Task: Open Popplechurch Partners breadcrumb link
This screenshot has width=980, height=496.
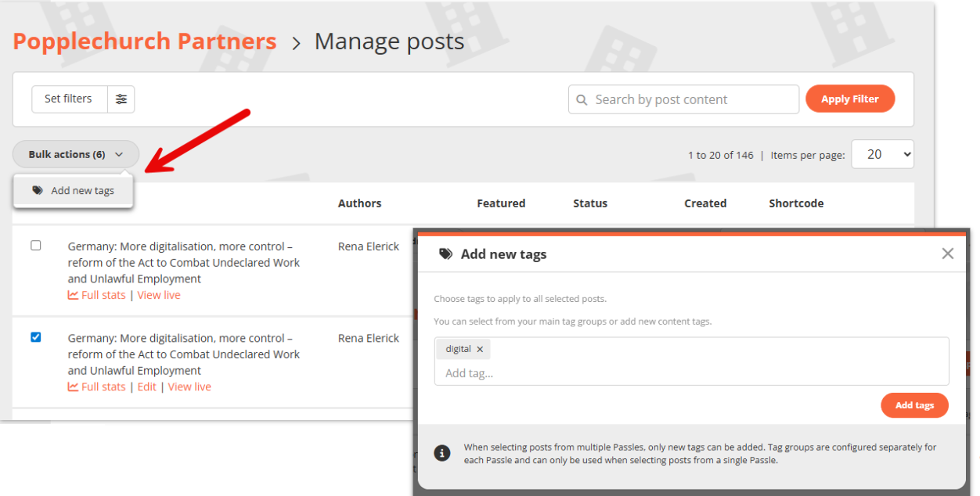Action: [145, 41]
